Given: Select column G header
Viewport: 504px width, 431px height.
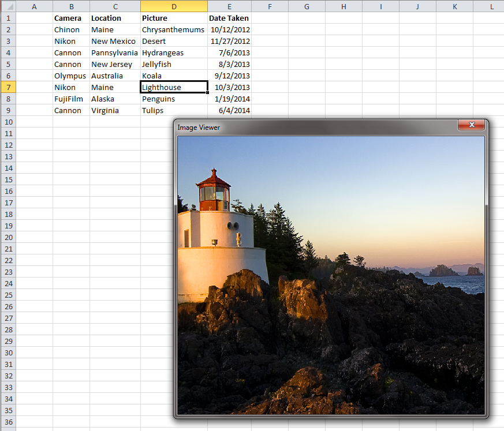Looking at the screenshot, I should [x=307, y=6].
